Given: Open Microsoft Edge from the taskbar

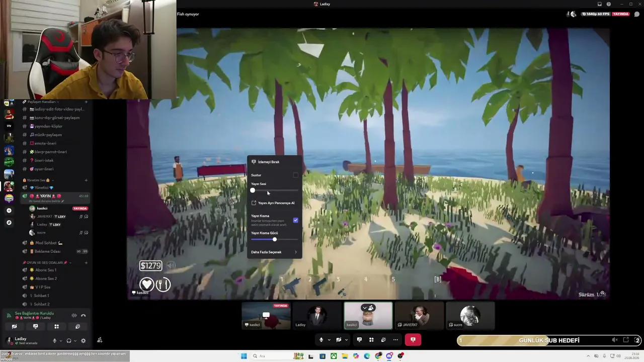Looking at the screenshot, I should (367, 356).
